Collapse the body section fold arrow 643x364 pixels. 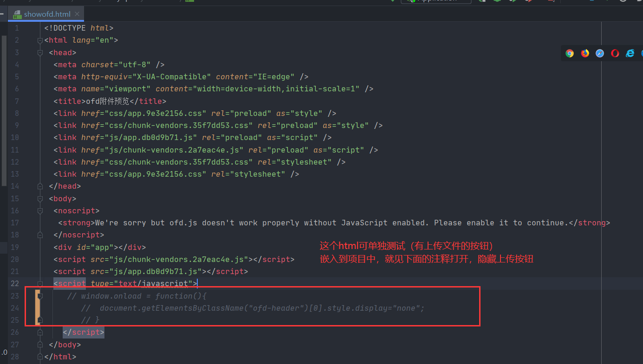click(x=40, y=198)
